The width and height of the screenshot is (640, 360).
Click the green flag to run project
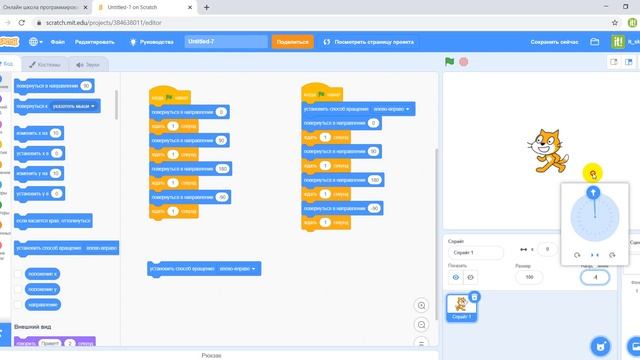tap(449, 62)
